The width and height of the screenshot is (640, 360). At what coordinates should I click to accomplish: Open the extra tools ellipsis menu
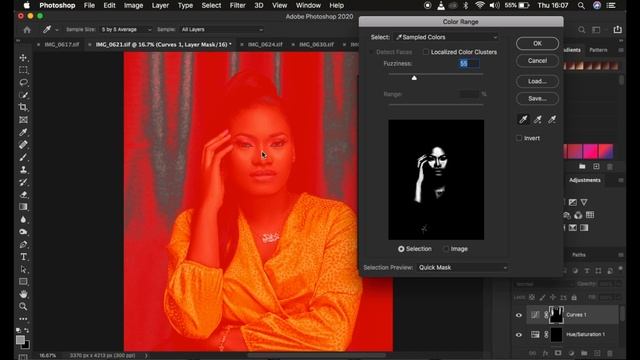pyautogui.click(x=23, y=319)
